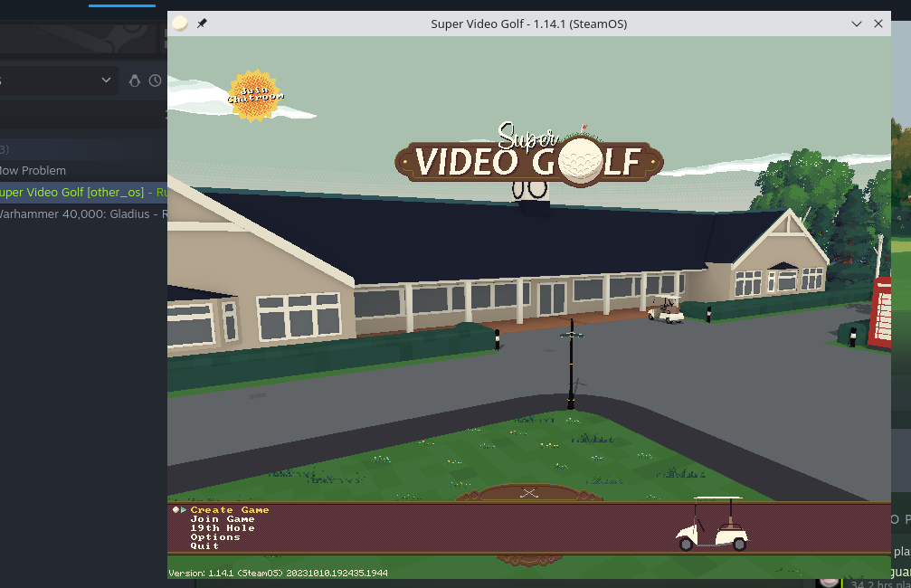Image resolution: width=911 pixels, height=588 pixels.
Task: Open the 19th Hole menu entry
Action: (223, 528)
